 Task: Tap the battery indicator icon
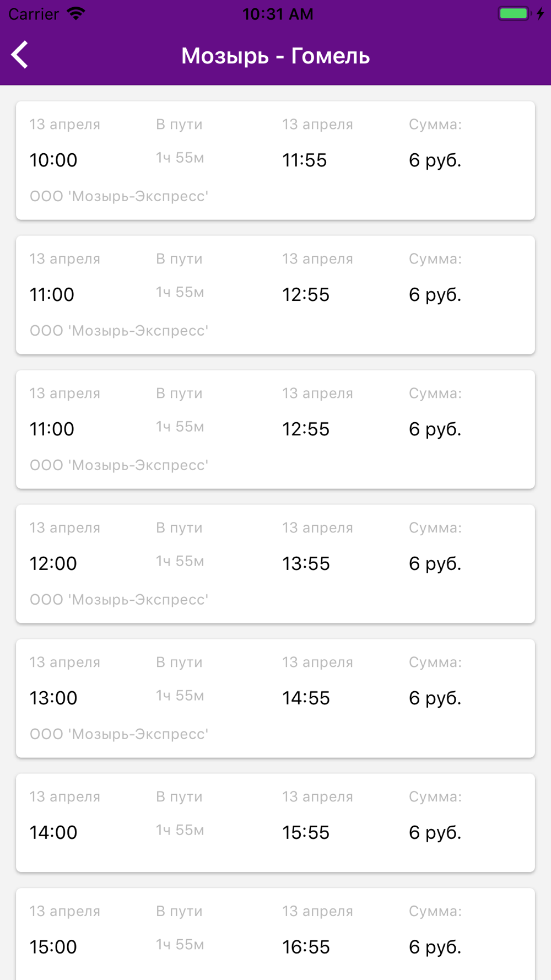coord(514,14)
